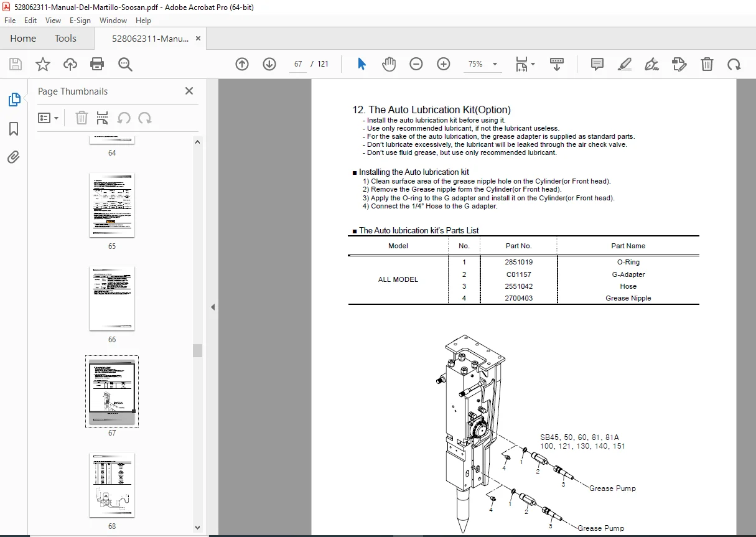Click the 'ALL MODEL' table cell

(398, 279)
